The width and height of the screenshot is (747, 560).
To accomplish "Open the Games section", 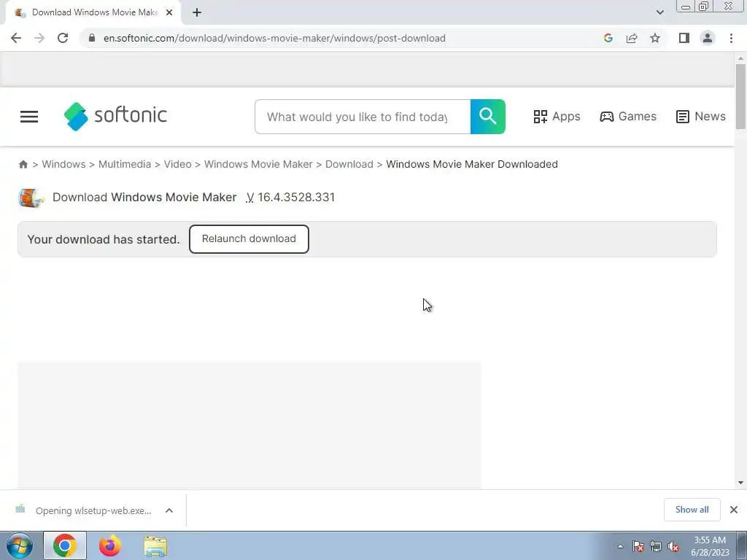I will point(628,116).
